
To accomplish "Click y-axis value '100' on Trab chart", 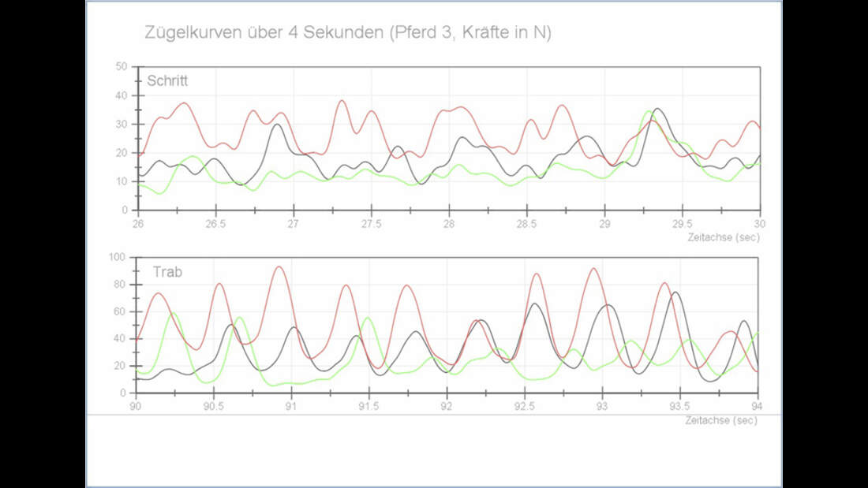I will pos(118,257).
